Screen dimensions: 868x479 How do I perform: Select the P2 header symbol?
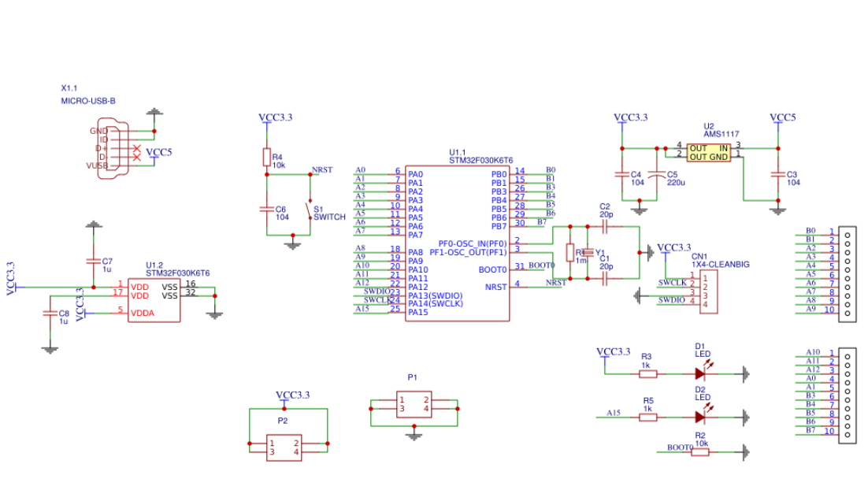(284, 447)
